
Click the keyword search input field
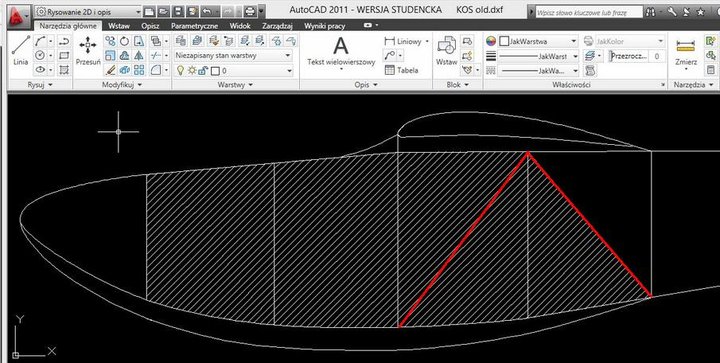tap(590, 12)
